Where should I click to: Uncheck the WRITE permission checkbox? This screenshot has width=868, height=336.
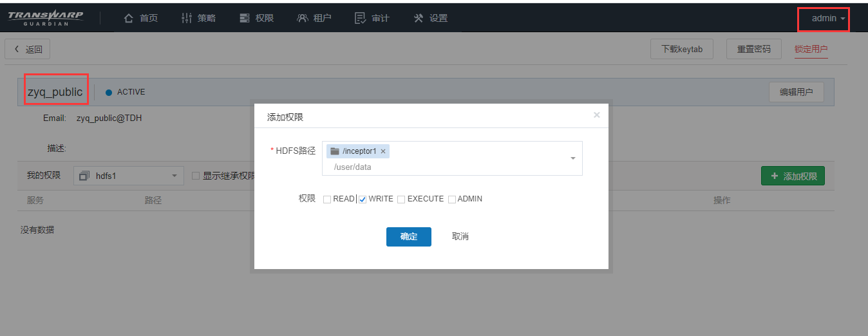click(363, 200)
